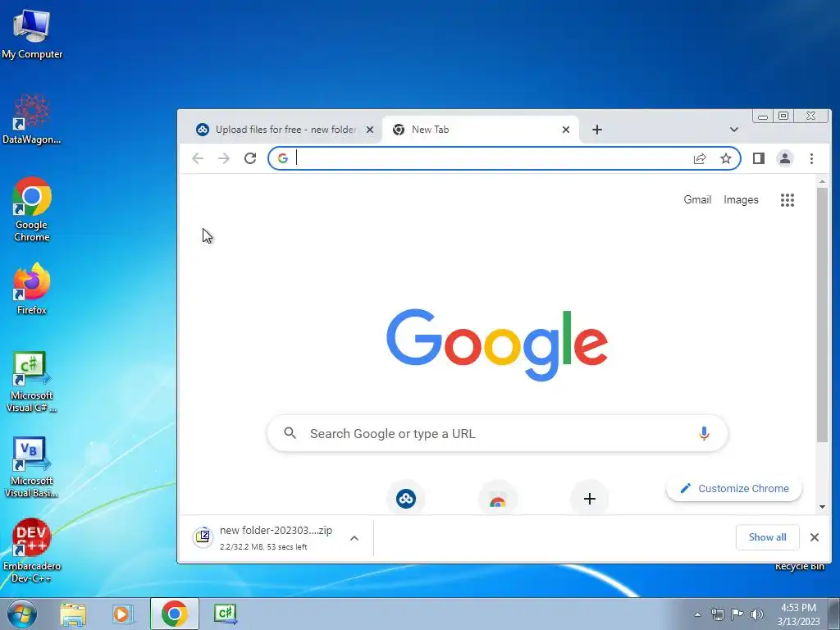The width and height of the screenshot is (840, 630).
Task: Open Chrome's three-dot menu
Action: [811, 158]
